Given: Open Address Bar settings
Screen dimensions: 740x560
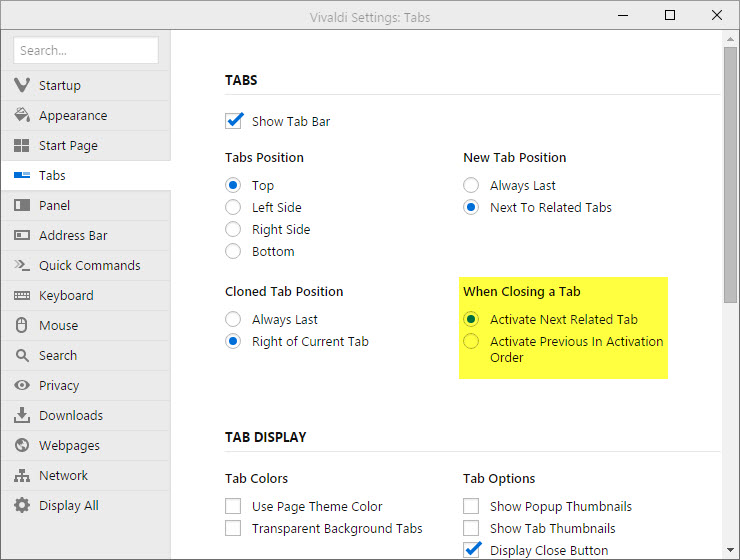Looking at the screenshot, I should point(86,235).
